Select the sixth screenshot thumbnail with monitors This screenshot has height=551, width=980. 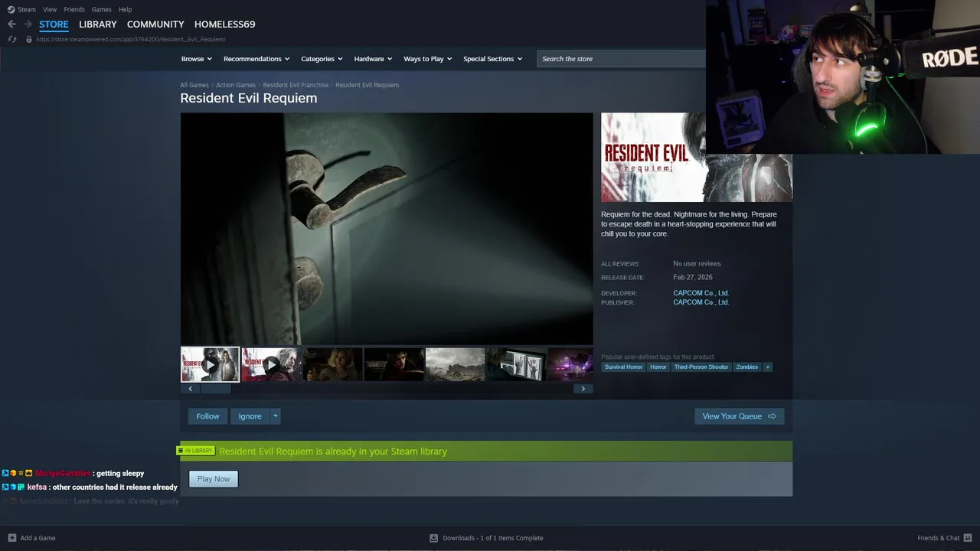516,365
